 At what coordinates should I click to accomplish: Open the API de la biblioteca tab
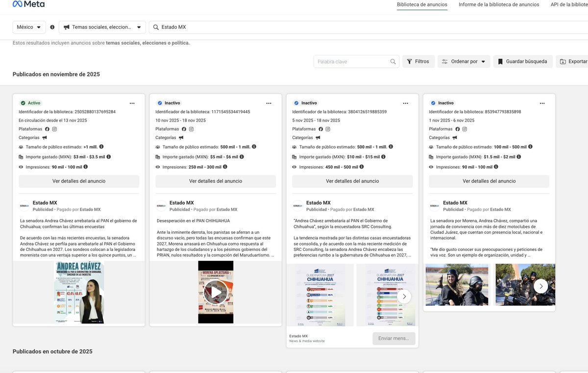click(569, 4)
